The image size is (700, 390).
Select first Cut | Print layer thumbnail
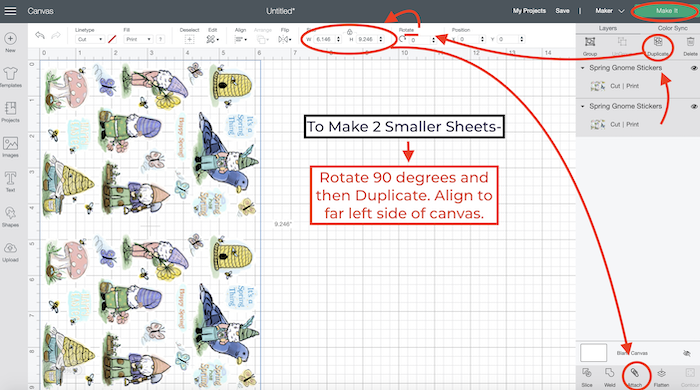click(597, 86)
